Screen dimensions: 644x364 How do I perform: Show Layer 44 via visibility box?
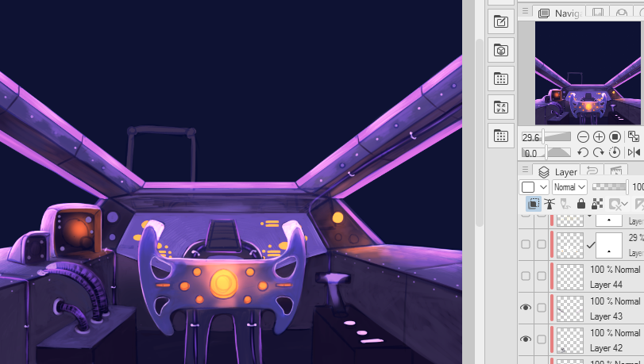coord(526,276)
